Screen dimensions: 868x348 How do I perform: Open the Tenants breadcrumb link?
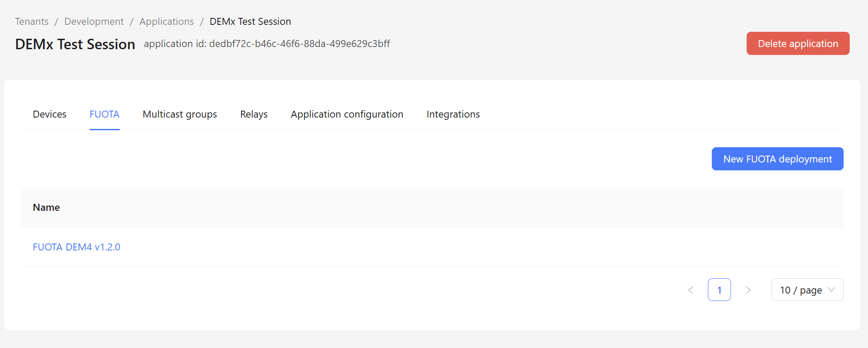tap(32, 21)
